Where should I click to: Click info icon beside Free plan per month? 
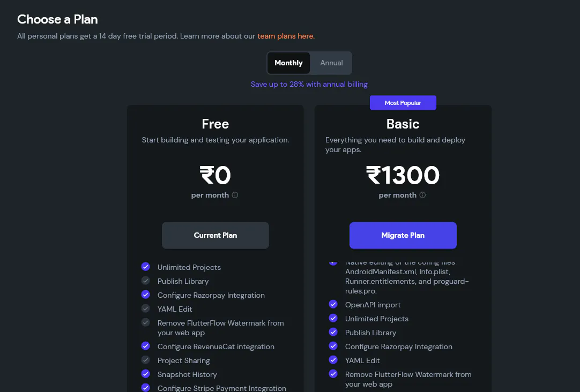[x=235, y=195]
